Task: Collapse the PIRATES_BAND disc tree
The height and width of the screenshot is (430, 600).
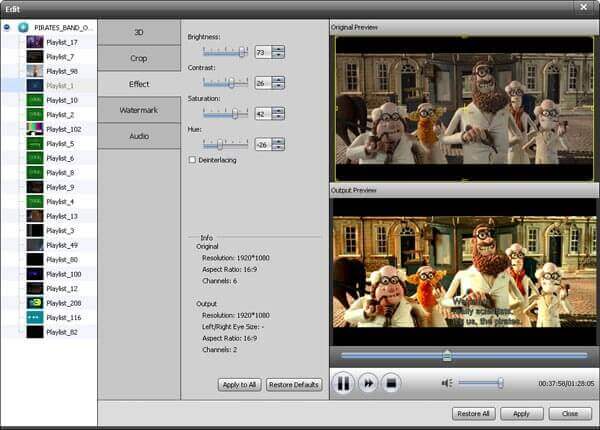Action: [x=7, y=27]
